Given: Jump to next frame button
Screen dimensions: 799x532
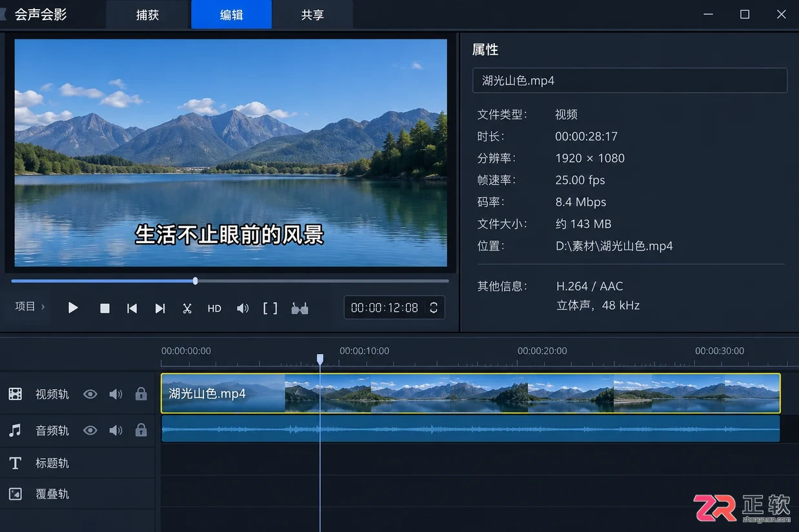Looking at the screenshot, I should click(160, 309).
